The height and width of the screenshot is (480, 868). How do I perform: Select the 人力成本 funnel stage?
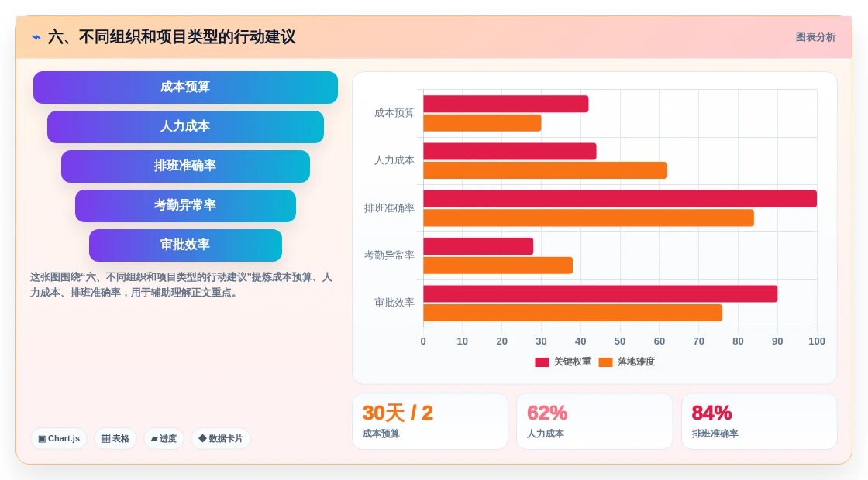pyautogui.click(x=185, y=127)
